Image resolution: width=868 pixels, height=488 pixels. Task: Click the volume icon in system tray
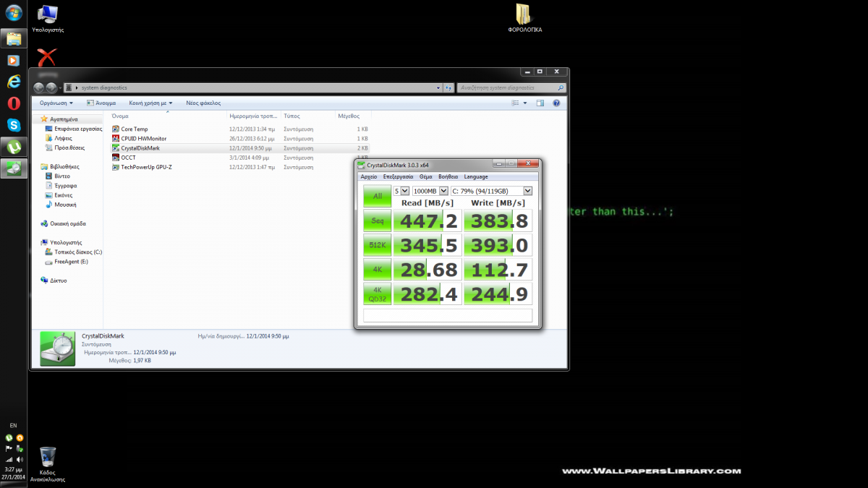[19, 459]
